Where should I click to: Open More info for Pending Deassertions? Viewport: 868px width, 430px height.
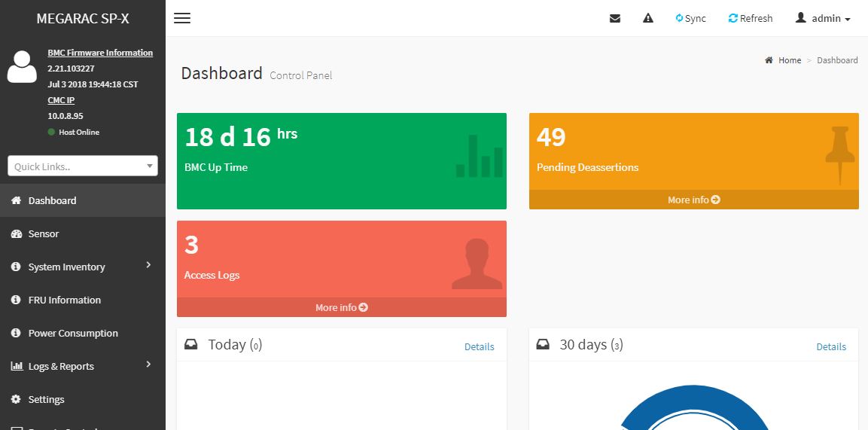(x=693, y=200)
